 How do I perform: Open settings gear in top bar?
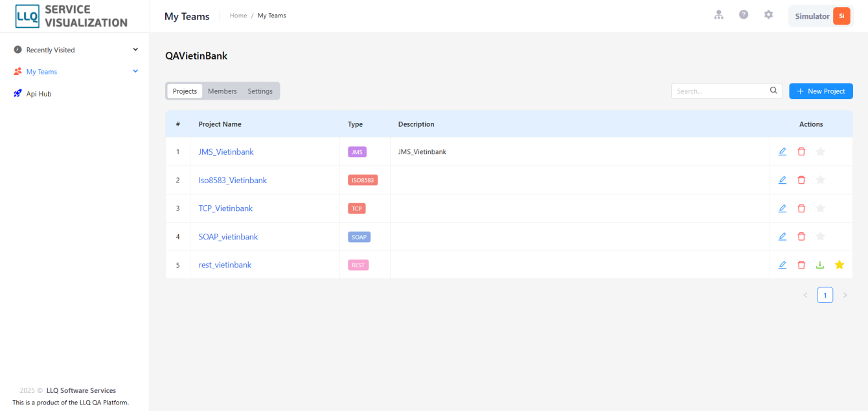(x=768, y=15)
